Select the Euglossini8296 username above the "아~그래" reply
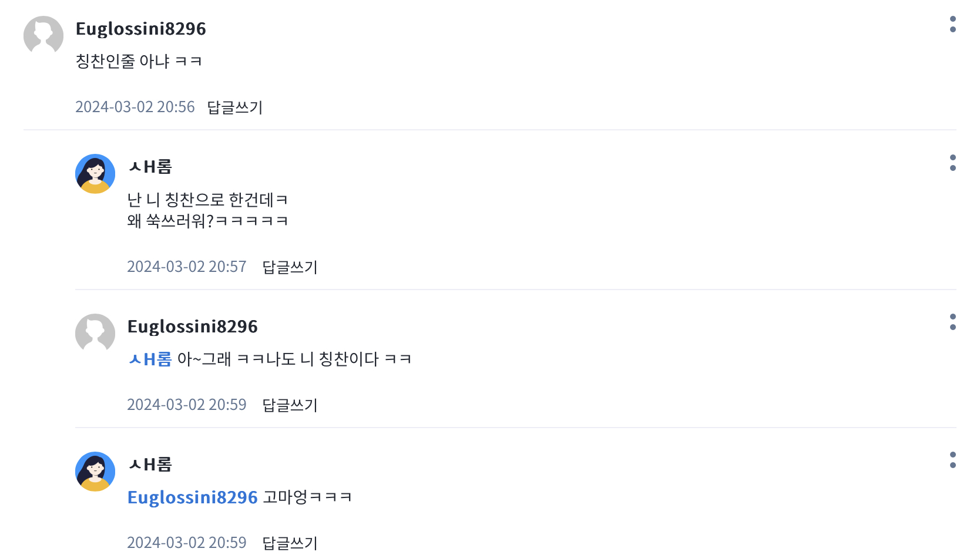The width and height of the screenshot is (980, 555). (193, 327)
